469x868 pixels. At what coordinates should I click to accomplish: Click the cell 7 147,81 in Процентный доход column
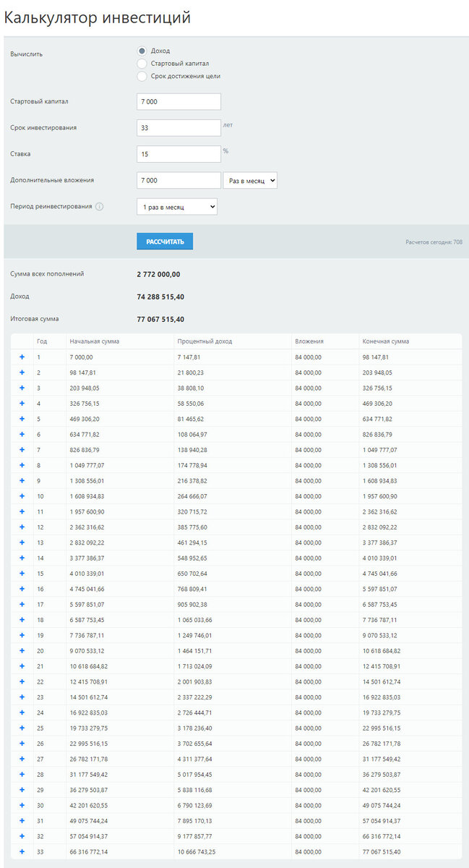click(x=191, y=357)
